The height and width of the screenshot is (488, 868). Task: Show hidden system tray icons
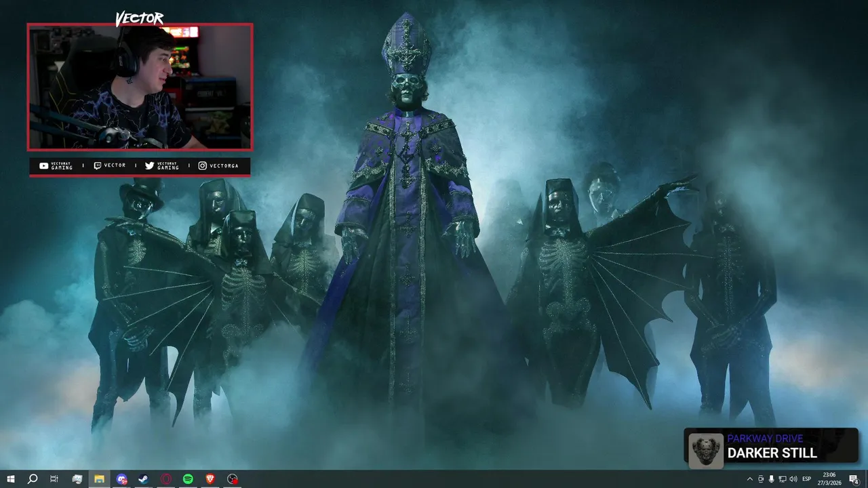click(x=749, y=479)
